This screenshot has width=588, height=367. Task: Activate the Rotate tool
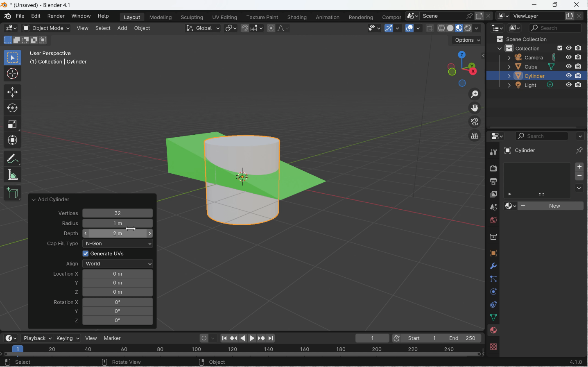[x=12, y=108]
